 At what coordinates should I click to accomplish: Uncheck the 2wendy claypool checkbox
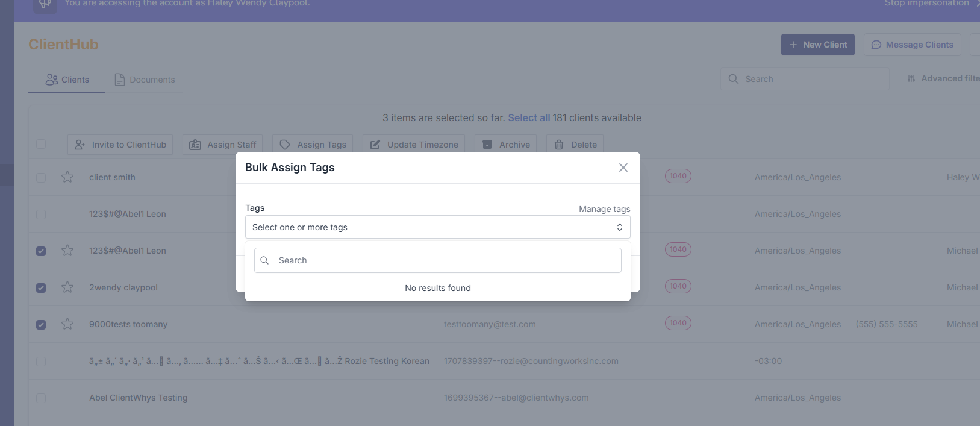point(41,288)
